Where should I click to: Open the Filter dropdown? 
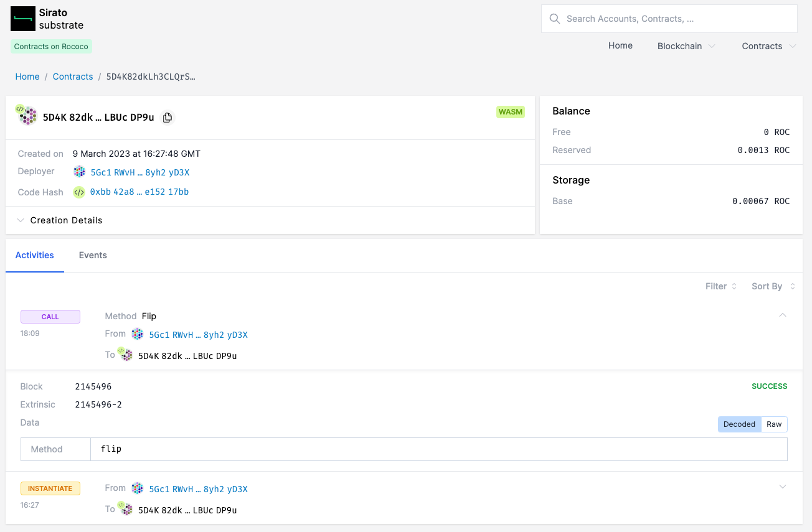tap(721, 286)
